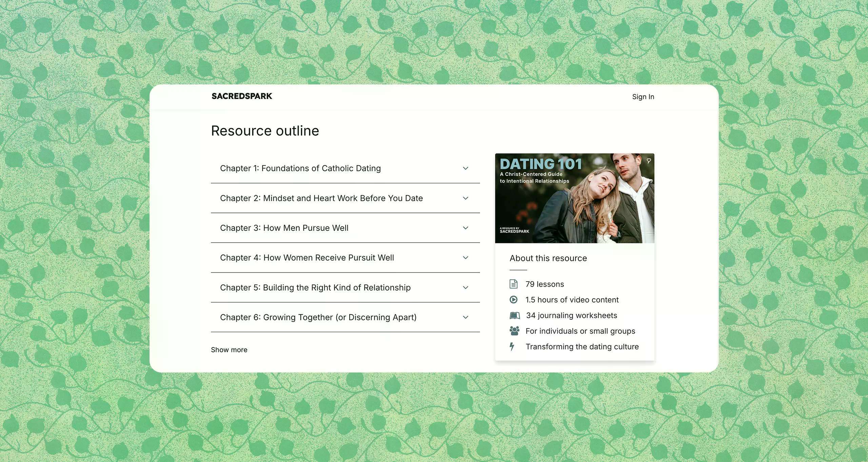Screen dimensions: 868x462
Task: Click the Sign In link
Action: [643, 97]
